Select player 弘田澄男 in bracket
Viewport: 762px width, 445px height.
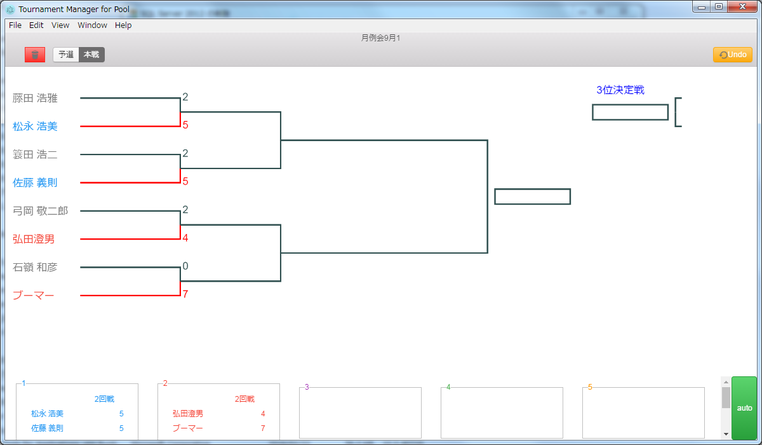point(34,239)
